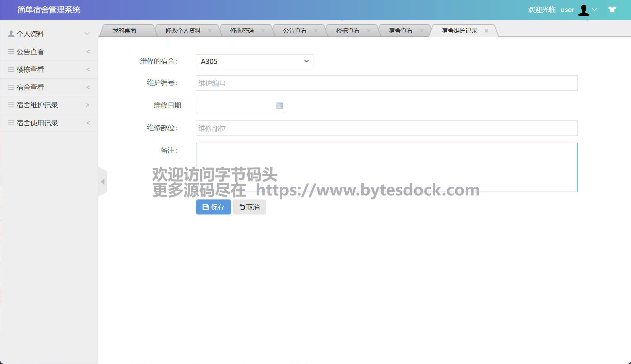Open the calendar date picker icon
The height and width of the screenshot is (364, 631).
point(279,105)
